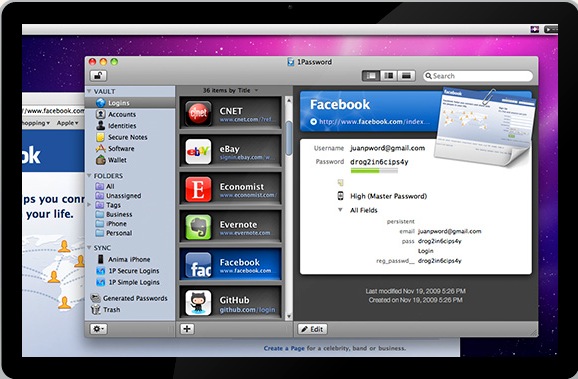Click the plus button to add item
Image resolution: width=578 pixels, height=379 pixels.
[187, 328]
